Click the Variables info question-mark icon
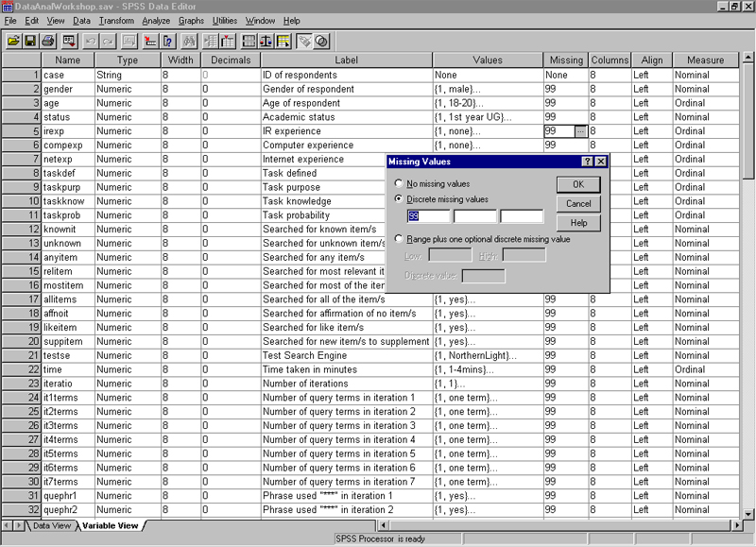Viewport: 756px width, 547px height. click(x=167, y=41)
